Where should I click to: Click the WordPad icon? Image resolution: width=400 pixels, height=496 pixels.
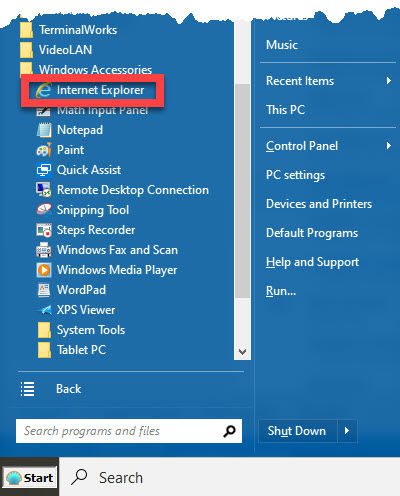tap(44, 290)
